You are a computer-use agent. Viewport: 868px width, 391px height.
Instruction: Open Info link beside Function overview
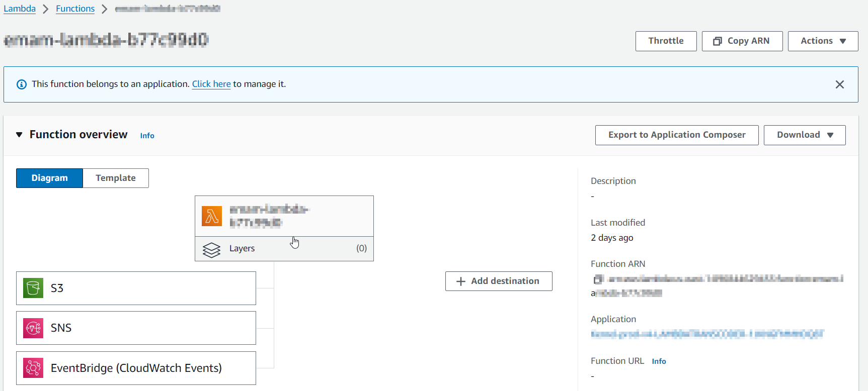tap(147, 136)
